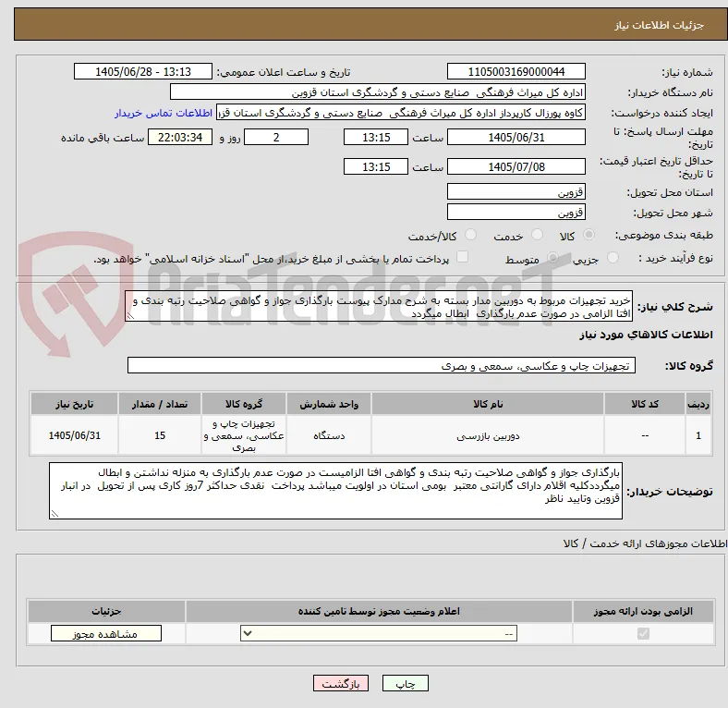Click response deadline date 1405/06/31 field
This screenshot has height=708, width=728.
tap(516, 138)
